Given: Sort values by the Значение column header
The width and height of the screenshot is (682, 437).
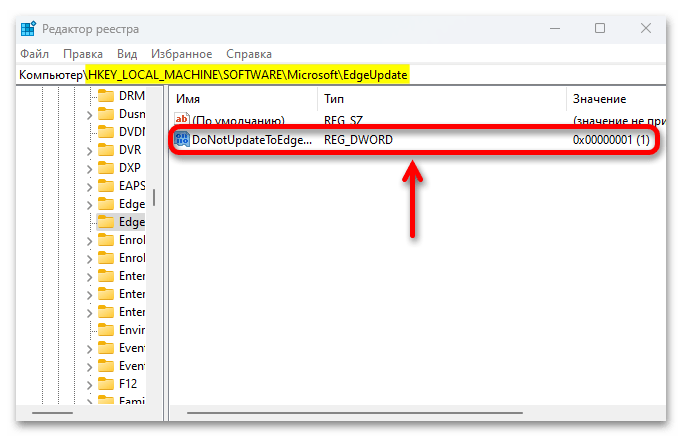Looking at the screenshot, I should point(616,99).
